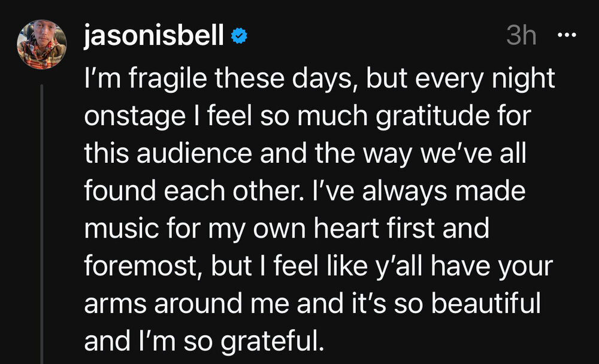Click the word "beautiful" in the post
Screen dimensions: 599x364
coord(486,304)
